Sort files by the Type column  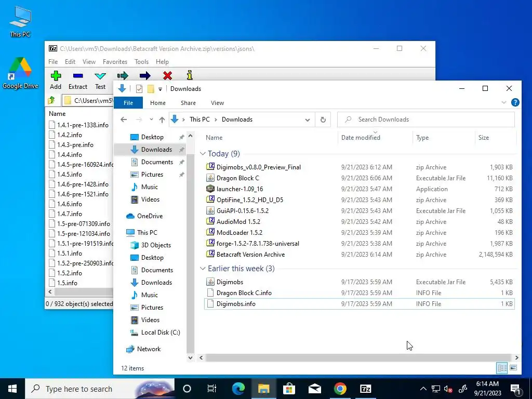444,137
